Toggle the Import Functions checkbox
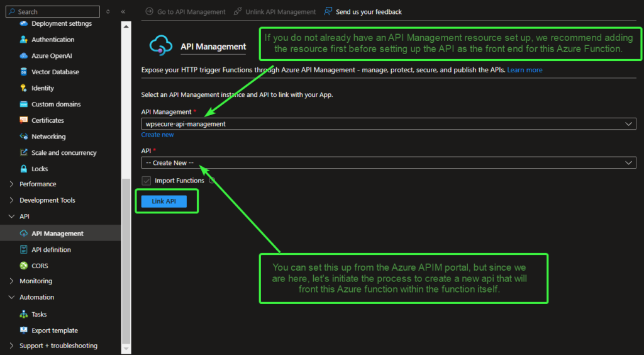Image resolution: width=644 pixels, height=355 pixels. pyautogui.click(x=147, y=181)
